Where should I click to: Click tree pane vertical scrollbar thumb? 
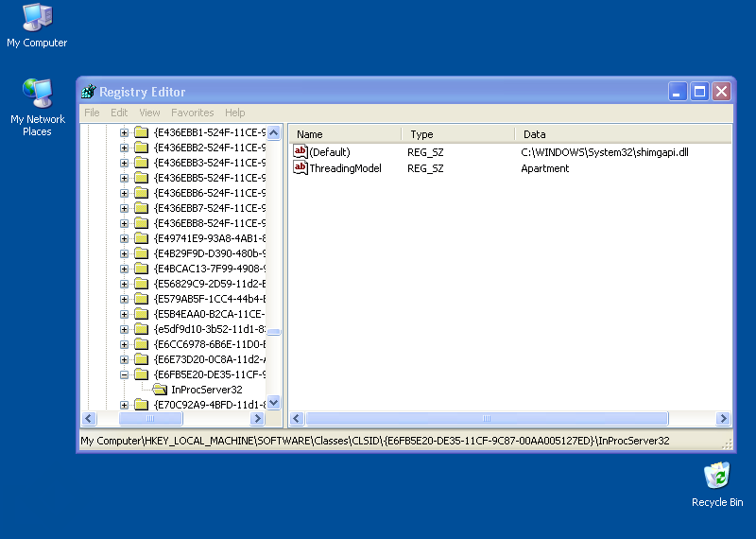(273, 332)
